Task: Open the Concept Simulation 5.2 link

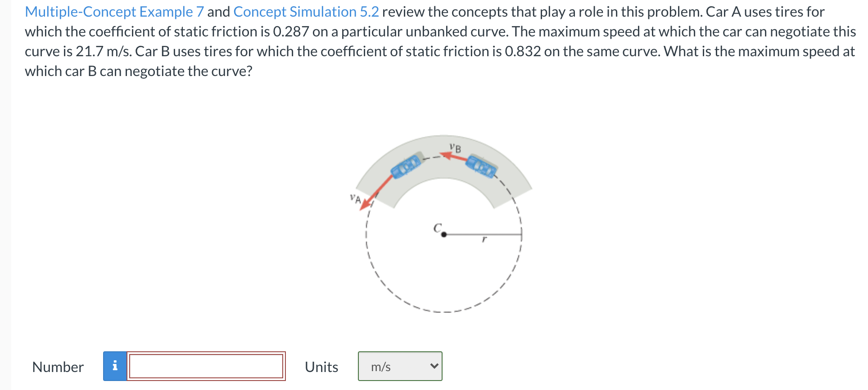Action: (306, 11)
